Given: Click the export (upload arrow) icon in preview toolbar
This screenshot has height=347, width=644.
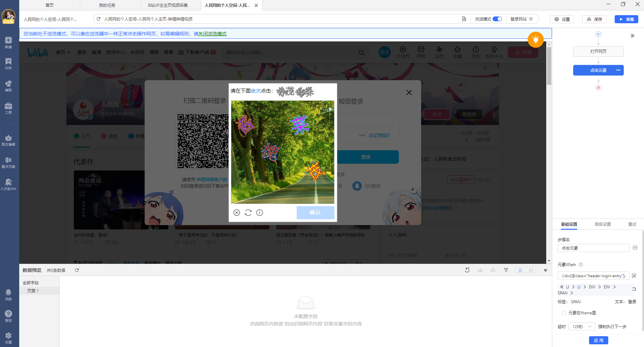Looking at the screenshot, I should tap(493, 270).
